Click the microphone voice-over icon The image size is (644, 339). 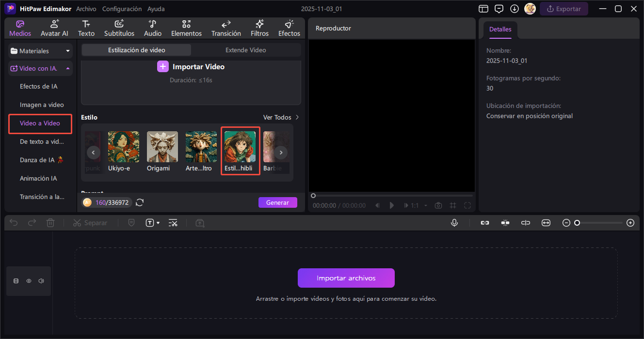[454, 223]
